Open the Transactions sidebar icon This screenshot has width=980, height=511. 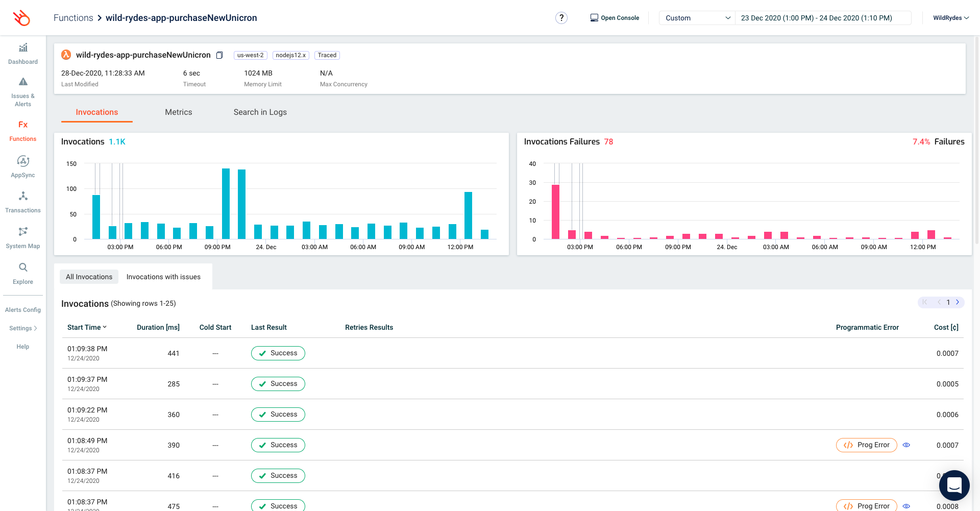tap(23, 197)
